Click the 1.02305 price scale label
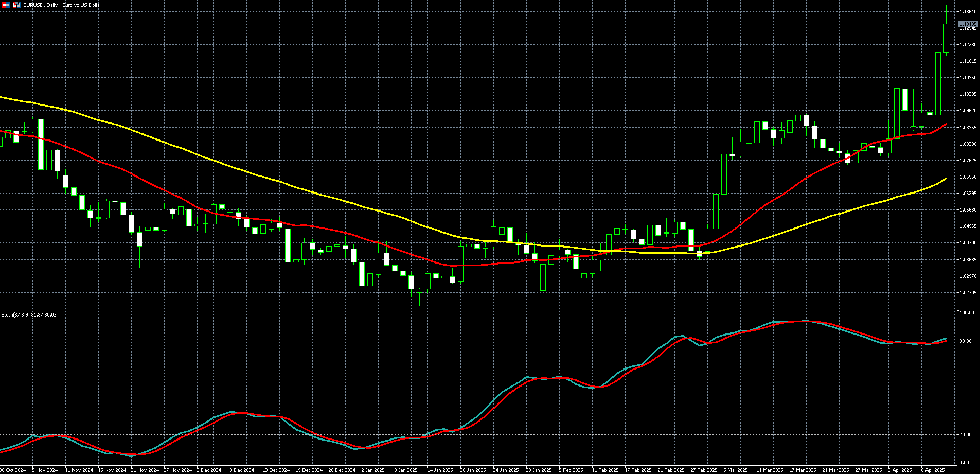 point(968,292)
